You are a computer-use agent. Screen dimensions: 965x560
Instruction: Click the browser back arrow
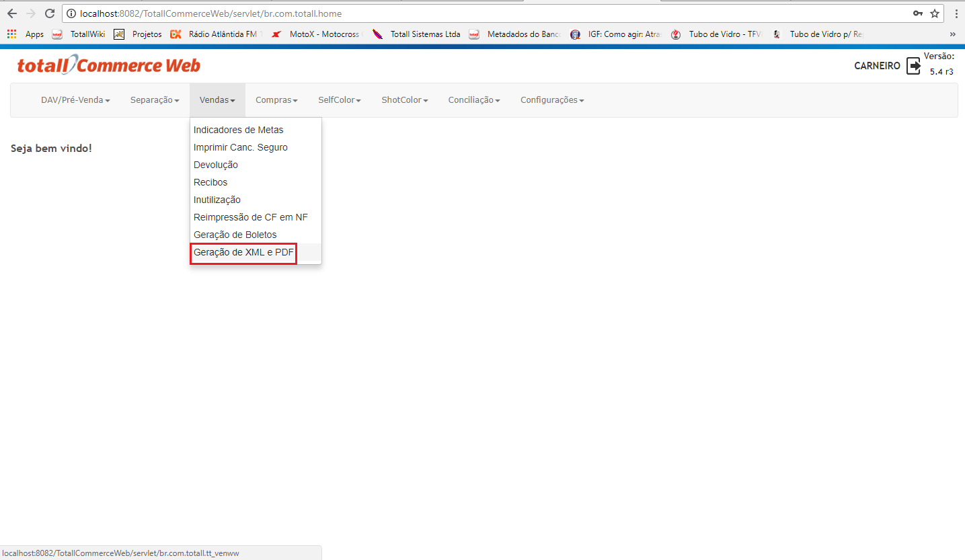(12, 13)
